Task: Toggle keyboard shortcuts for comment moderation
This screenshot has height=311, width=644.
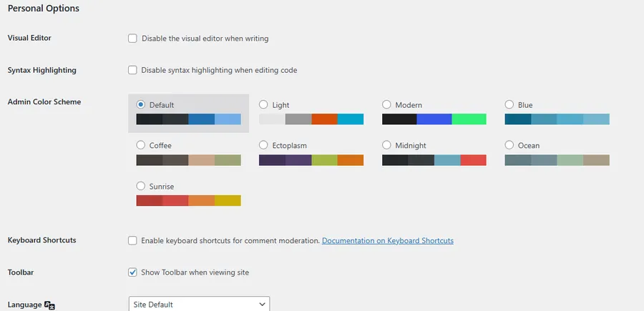Action: pos(132,241)
